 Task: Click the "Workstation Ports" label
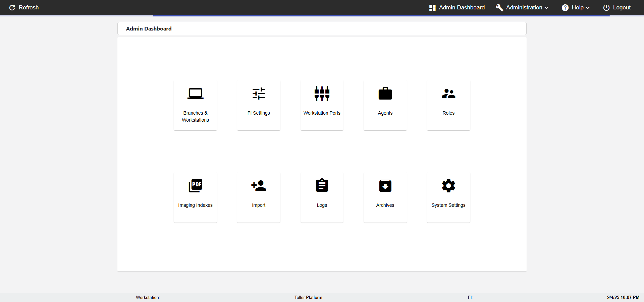click(322, 113)
